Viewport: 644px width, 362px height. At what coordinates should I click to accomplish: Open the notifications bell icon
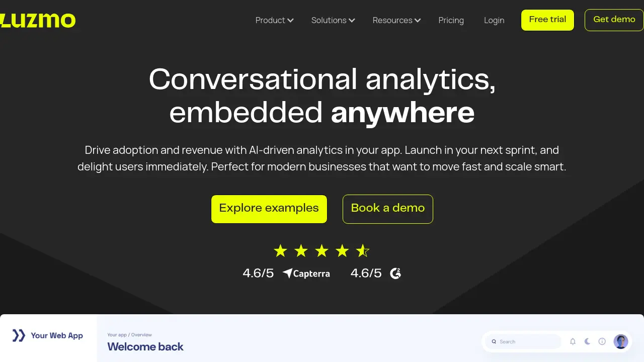click(x=573, y=341)
